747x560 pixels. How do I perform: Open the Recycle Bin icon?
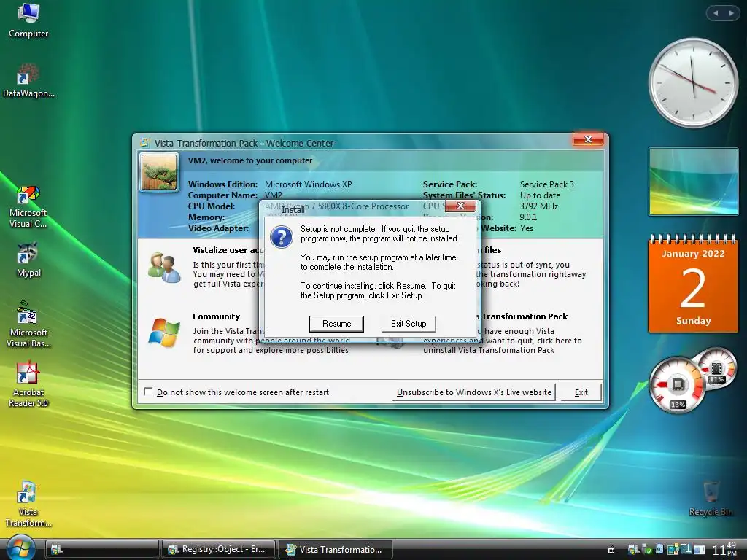[711, 499]
